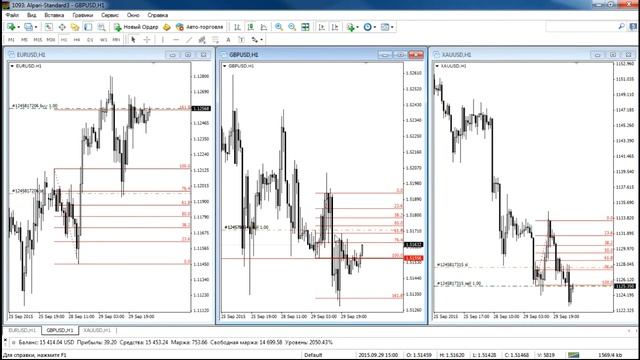The height and width of the screenshot is (360, 640).
Task: Select the Text Label tool
Action: [241, 40]
